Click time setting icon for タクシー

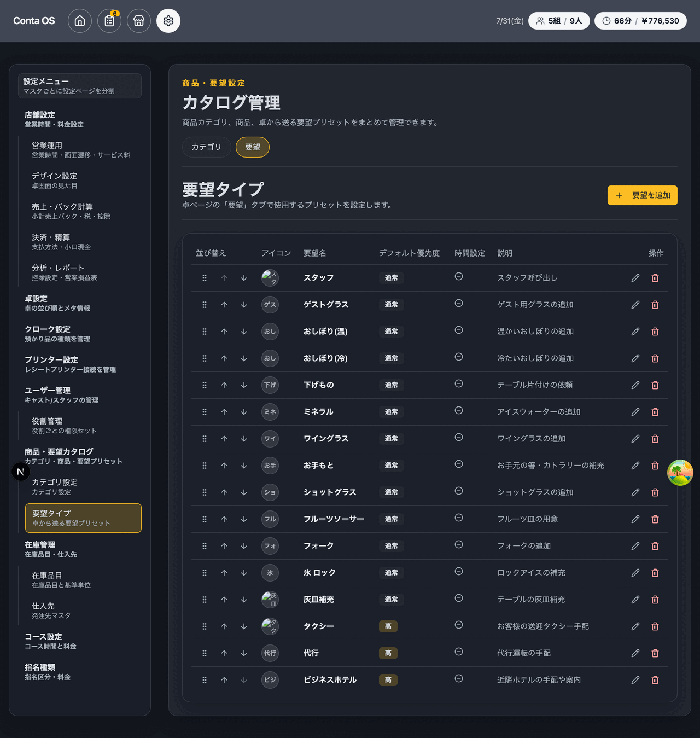coord(459,625)
